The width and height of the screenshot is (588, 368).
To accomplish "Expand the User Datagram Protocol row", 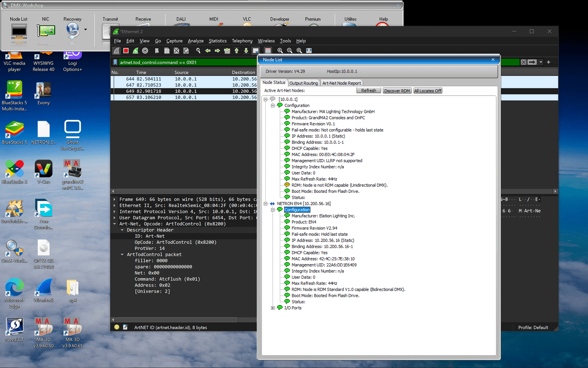I will (114, 218).
